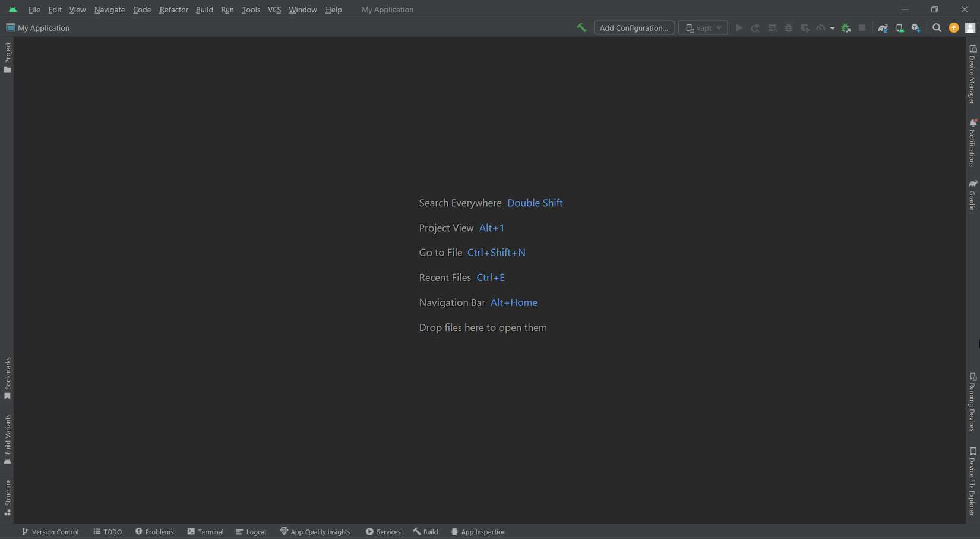Open the Refactor menu
The height and width of the screenshot is (539, 980).
tap(173, 10)
